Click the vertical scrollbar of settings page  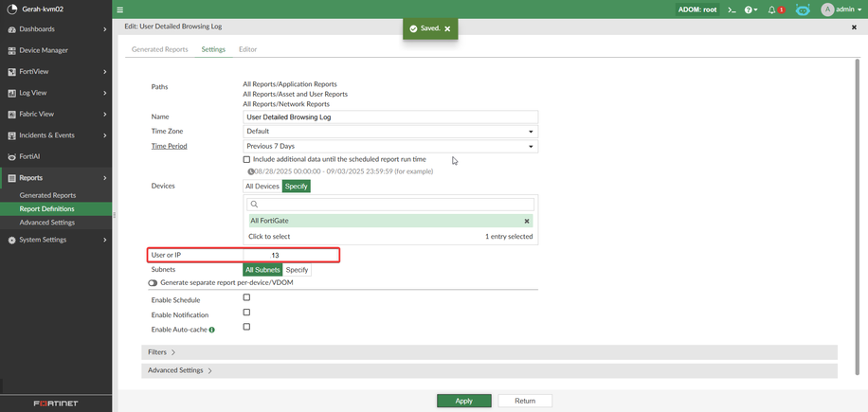[858, 216]
